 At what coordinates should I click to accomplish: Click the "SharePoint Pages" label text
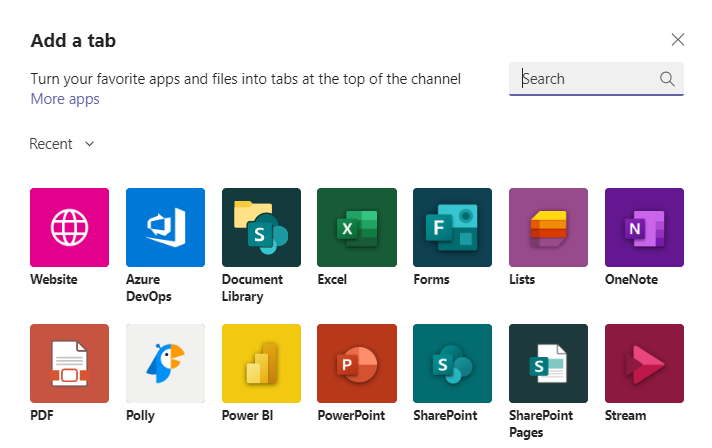click(x=541, y=424)
